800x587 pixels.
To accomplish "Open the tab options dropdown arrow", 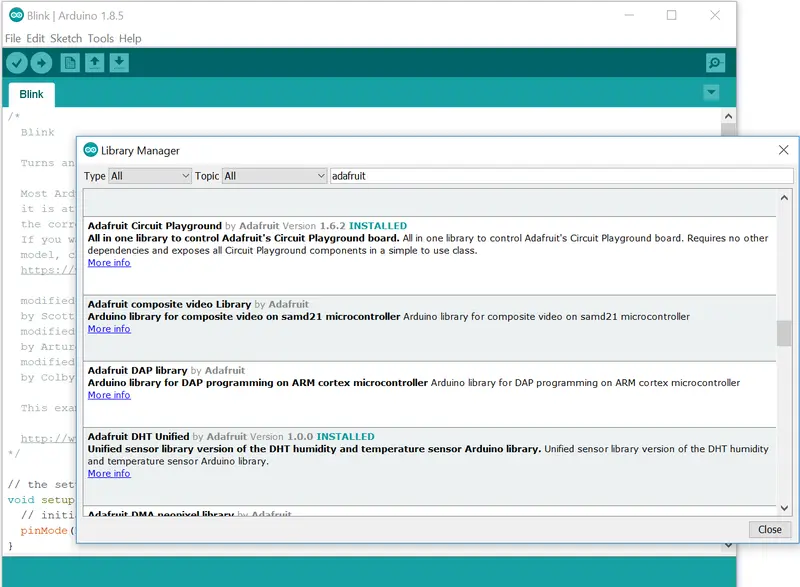I will pyautogui.click(x=711, y=93).
